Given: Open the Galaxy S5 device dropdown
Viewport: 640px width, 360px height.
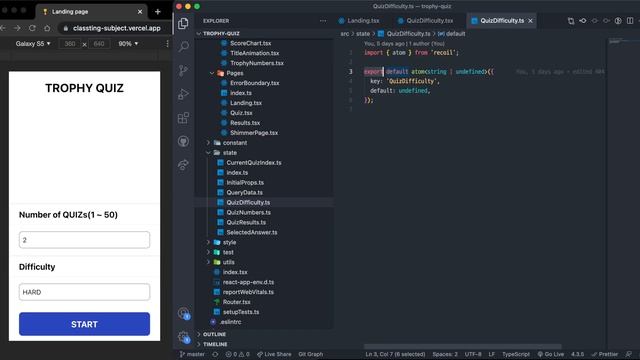Looking at the screenshot, I should tap(33, 44).
